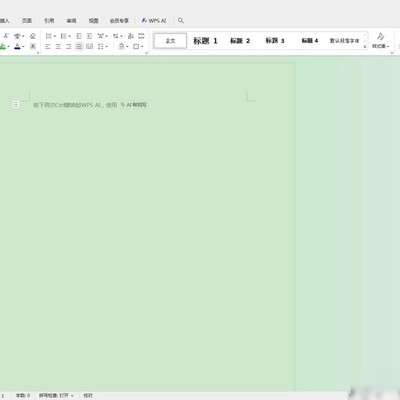Image resolution: width=400 pixels, height=400 pixels.
Task: Apply the 标题 1 style
Action: pyautogui.click(x=205, y=41)
